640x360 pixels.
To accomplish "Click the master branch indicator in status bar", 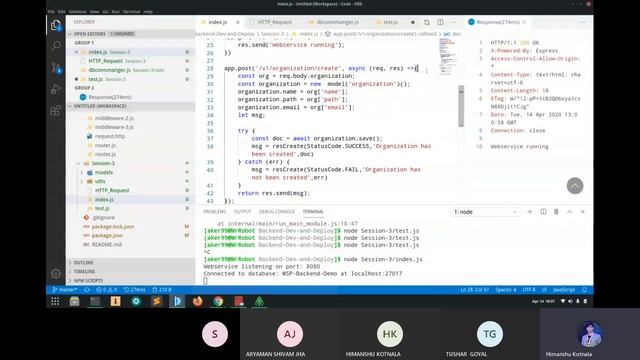I will [x=64, y=290].
